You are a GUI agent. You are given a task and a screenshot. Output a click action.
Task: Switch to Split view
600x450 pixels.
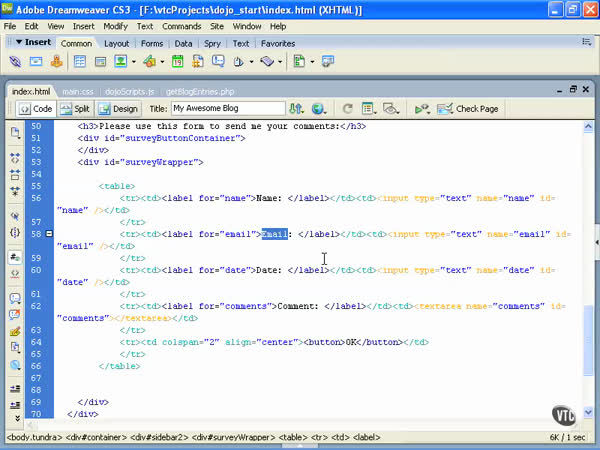click(x=75, y=108)
